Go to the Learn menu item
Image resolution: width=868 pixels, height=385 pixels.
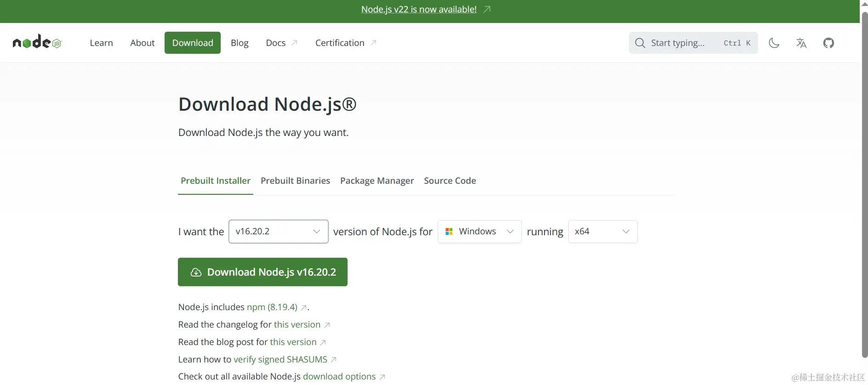pyautogui.click(x=101, y=43)
